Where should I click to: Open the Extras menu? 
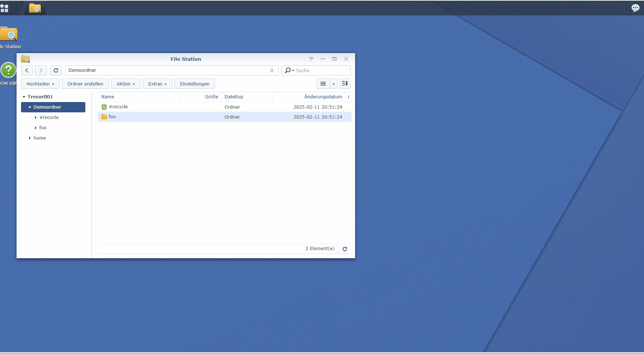tap(157, 84)
